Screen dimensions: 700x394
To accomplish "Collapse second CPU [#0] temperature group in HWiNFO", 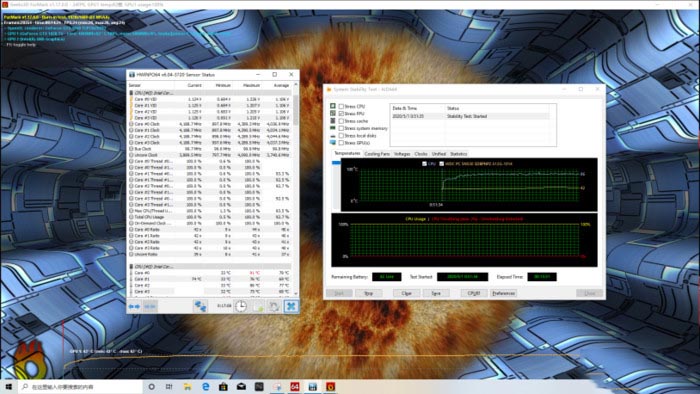I will 131,266.
